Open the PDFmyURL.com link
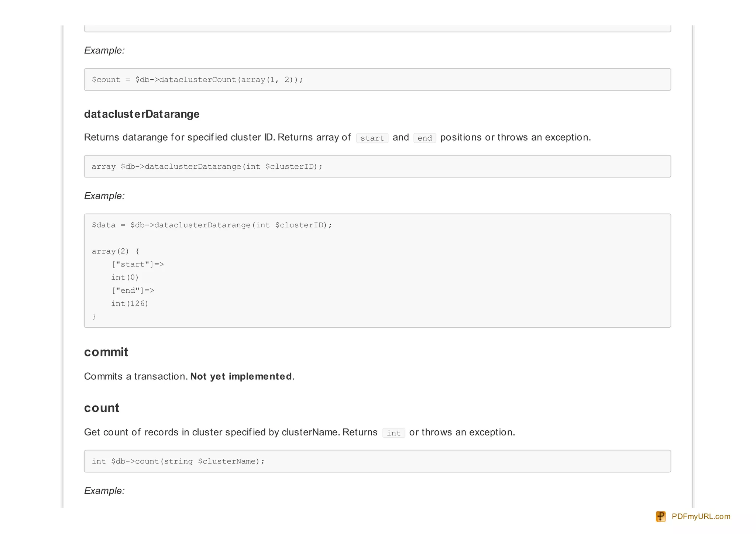756x534 pixels. [x=701, y=516]
